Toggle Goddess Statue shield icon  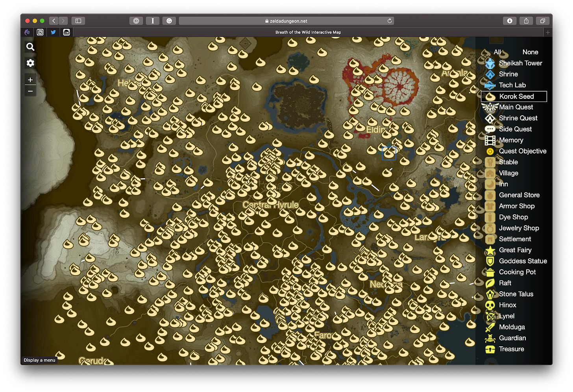click(x=490, y=261)
